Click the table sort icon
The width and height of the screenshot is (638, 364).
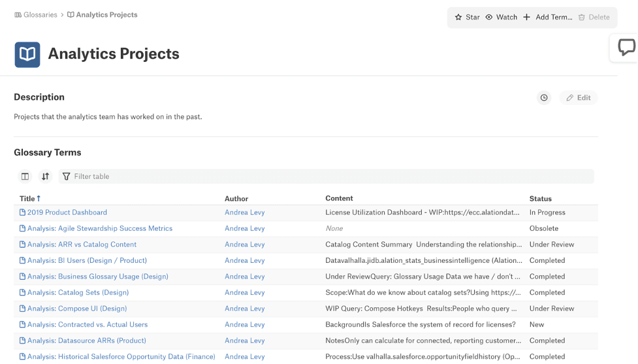(x=45, y=176)
